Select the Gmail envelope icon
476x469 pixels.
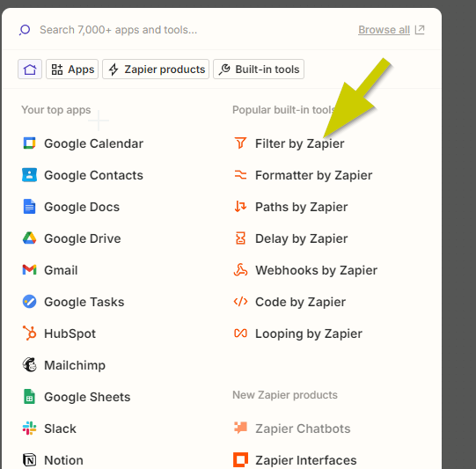click(29, 270)
